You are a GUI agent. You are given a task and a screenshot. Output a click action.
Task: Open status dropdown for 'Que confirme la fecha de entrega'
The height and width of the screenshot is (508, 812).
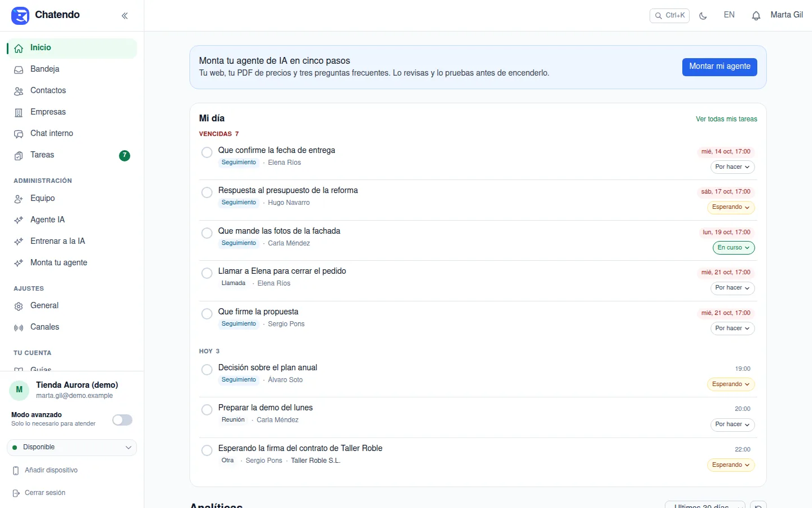[x=732, y=167]
